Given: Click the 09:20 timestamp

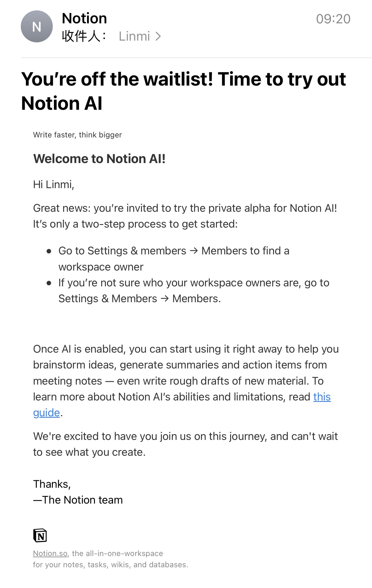Looking at the screenshot, I should pos(333,19).
